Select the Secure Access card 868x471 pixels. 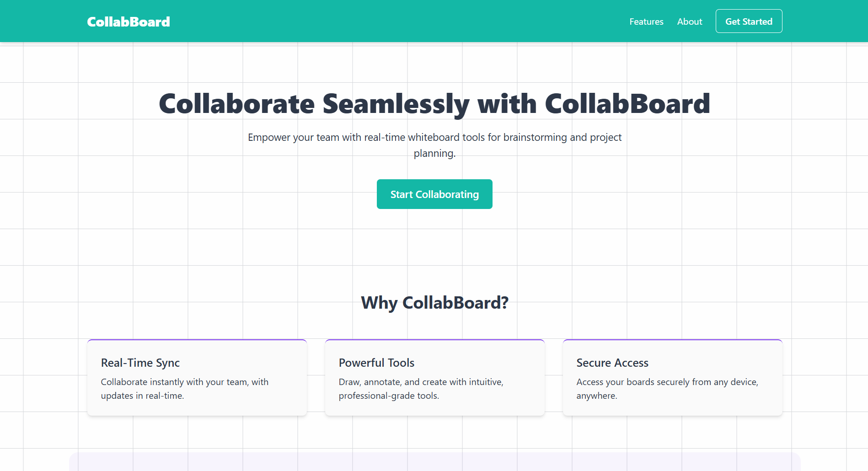672,377
